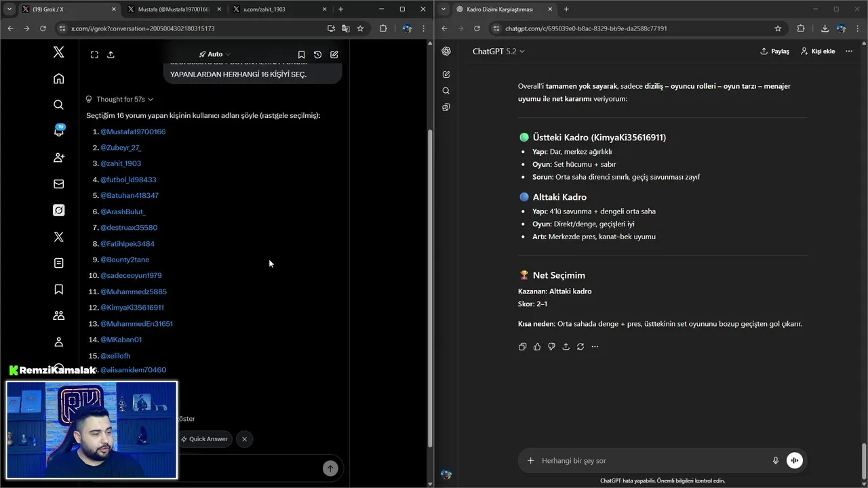Open Grok Auto mode dropdown
868x488 pixels.
[x=214, y=54]
